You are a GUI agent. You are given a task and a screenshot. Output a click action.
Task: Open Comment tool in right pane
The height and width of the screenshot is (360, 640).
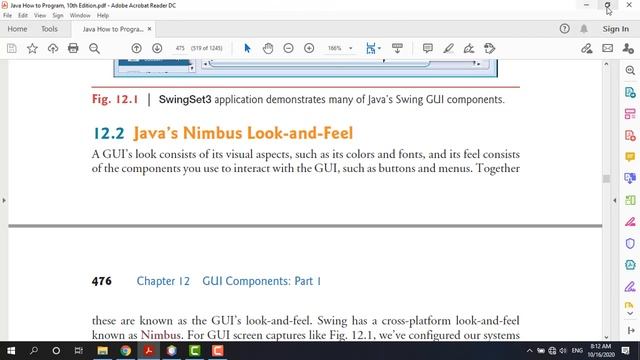[x=630, y=157]
